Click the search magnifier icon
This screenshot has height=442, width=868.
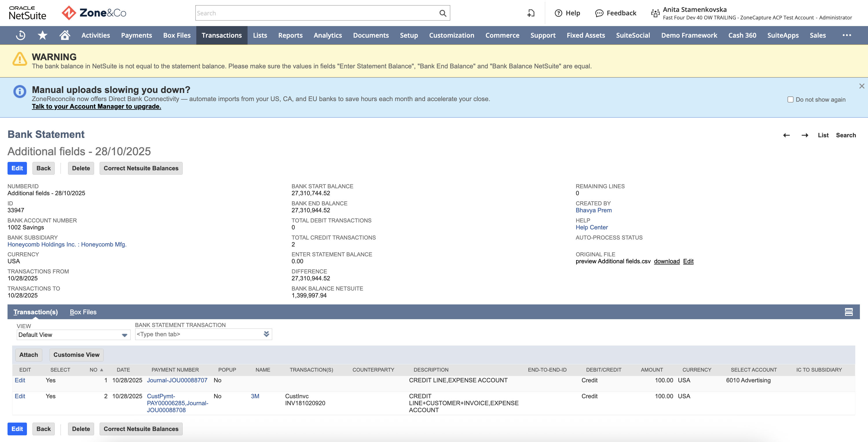click(x=443, y=13)
